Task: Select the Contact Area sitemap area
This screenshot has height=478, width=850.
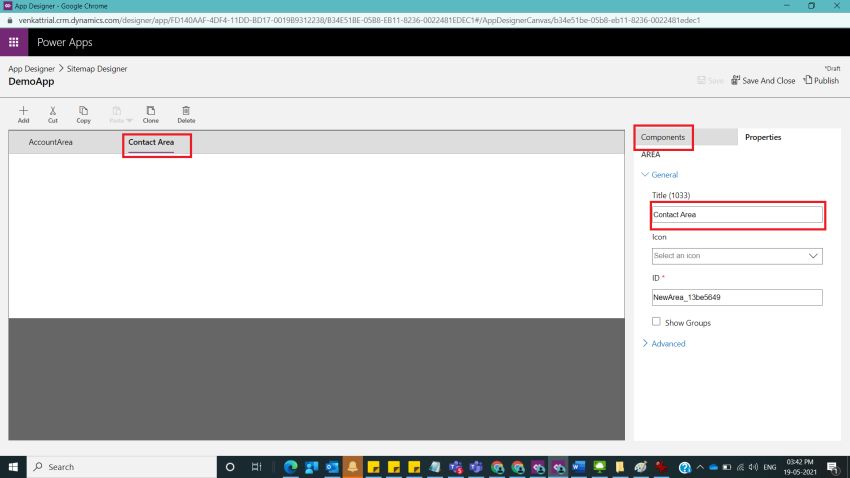Action: 151,143
